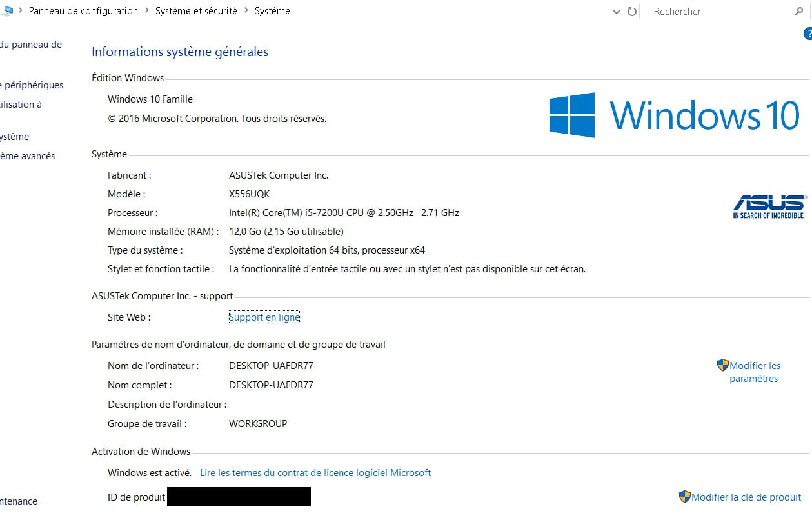This screenshot has width=812, height=520.
Task: Open Modifier la clé de produit link
Action: point(746,497)
